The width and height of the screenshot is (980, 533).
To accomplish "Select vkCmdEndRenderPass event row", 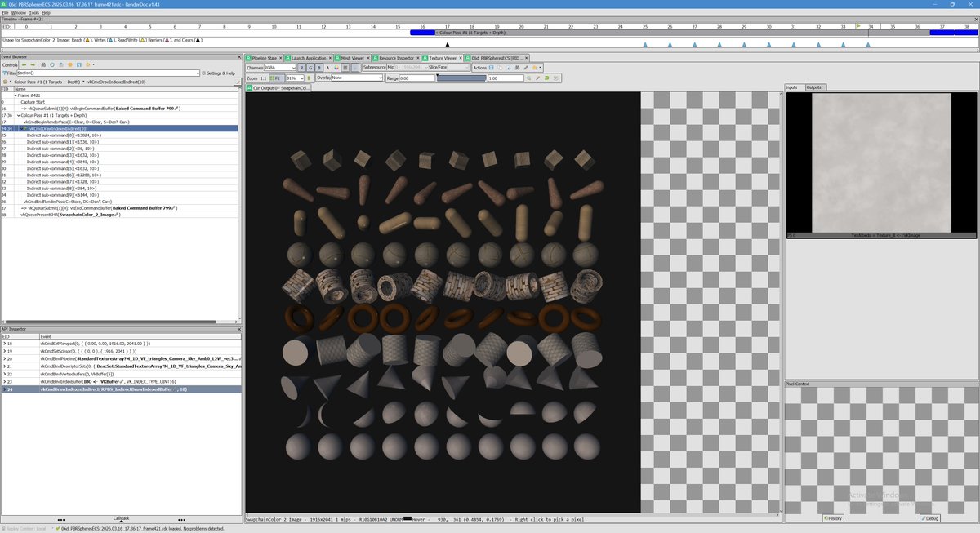I will pyautogui.click(x=121, y=202).
